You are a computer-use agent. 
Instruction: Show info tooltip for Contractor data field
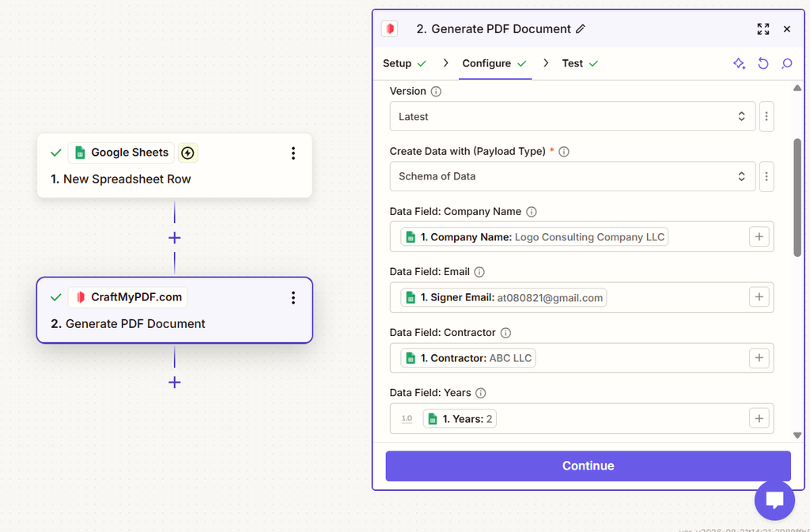pos(505,333)
